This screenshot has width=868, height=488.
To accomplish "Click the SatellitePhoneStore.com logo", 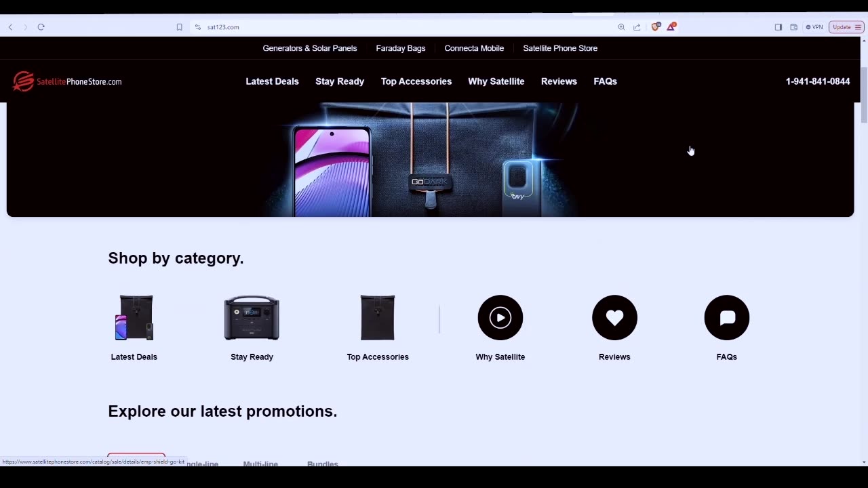I will (67, 81).
